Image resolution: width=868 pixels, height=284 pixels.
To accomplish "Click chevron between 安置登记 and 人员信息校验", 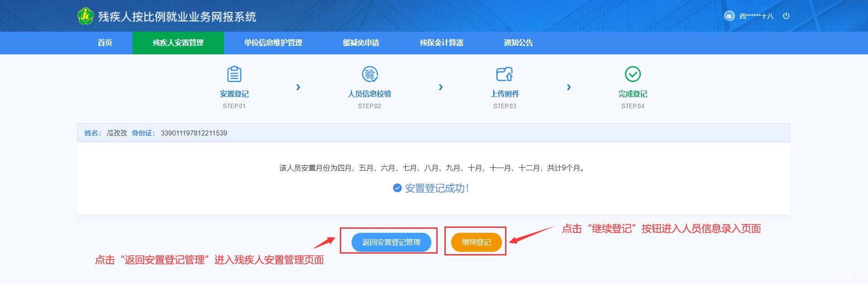I will [x=298, y=87].
